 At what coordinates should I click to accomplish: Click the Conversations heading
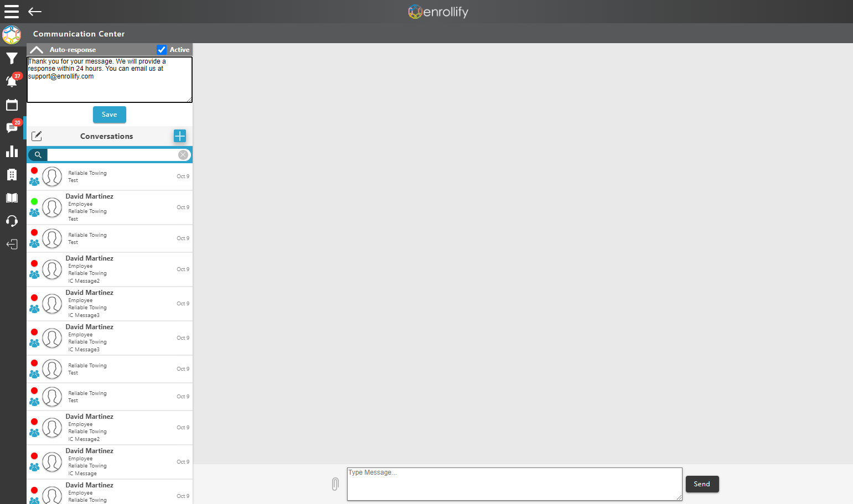point(106,136)
